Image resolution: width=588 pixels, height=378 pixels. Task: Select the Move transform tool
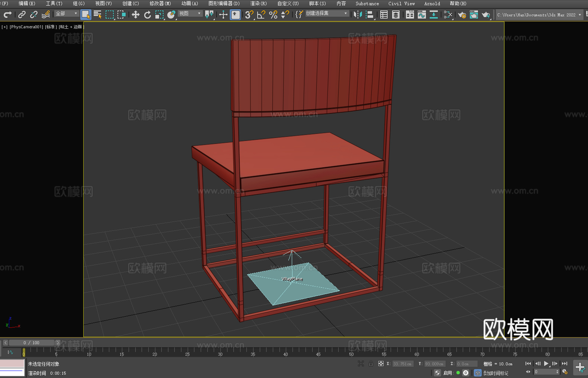[136, 15]
